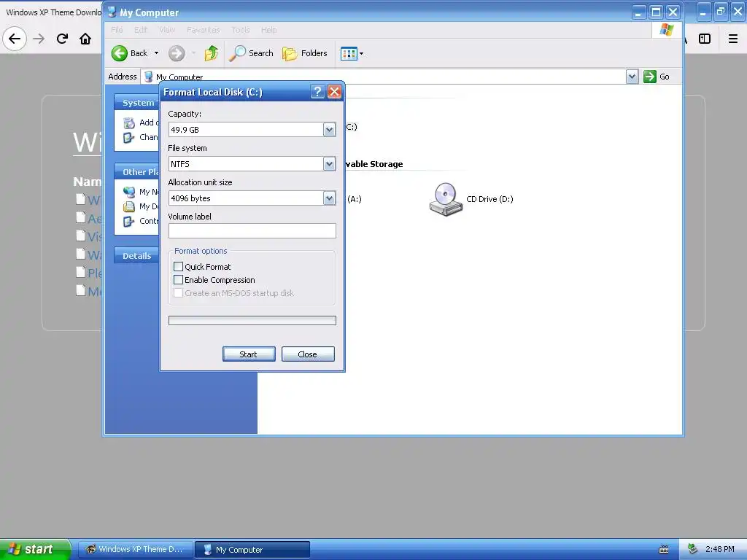Image resolution: width=747 pixels, height=560 pixels.
Task: Click the green Go arrow button
Action: pyautogui.click(x=650, y=77)
